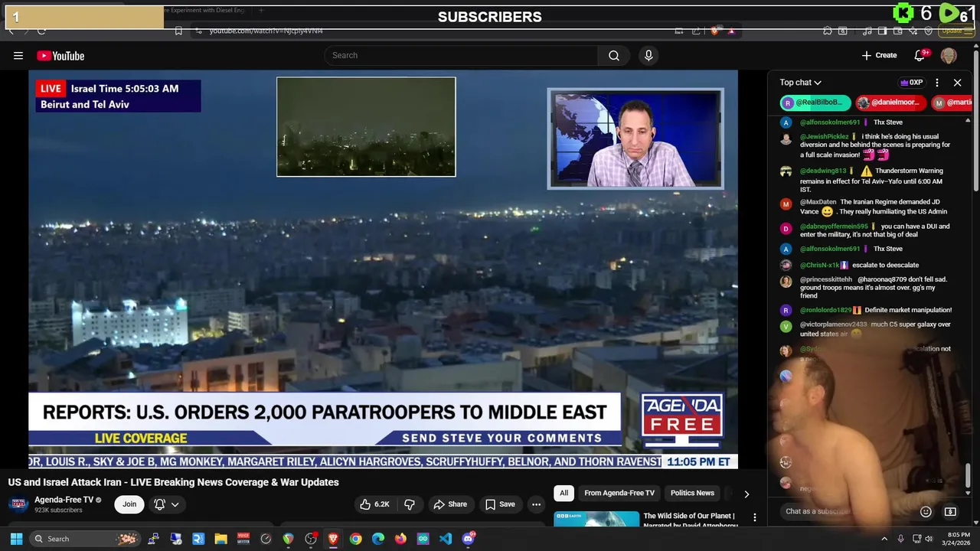
Task: Select From Agenda-Free TV chip
Action: [x=619, y=494]
